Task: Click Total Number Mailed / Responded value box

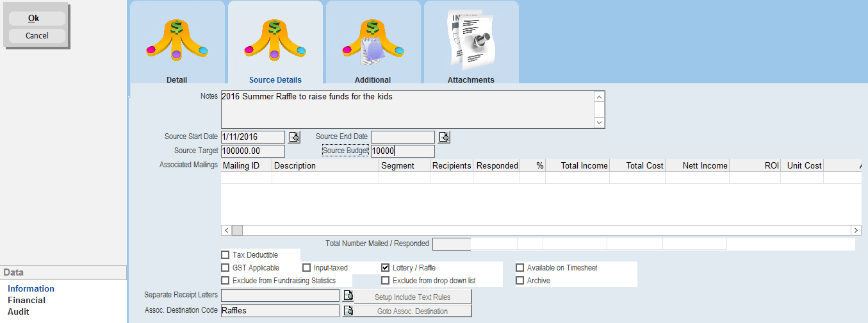Action: click(x=452, y=244)
